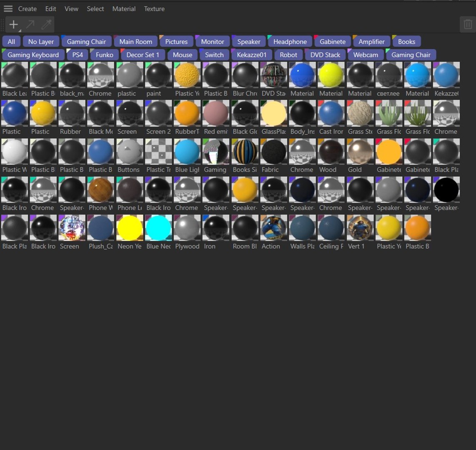476x450 pixels.
Task: Filter materials by DVD Stack layer
Action: click(x=325, y=55)
